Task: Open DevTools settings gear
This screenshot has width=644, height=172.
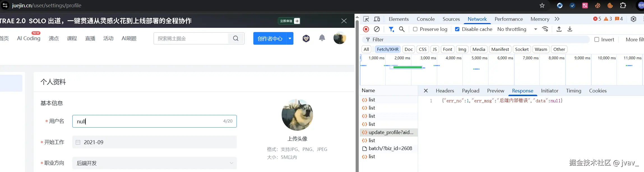Action: point(633,19)
